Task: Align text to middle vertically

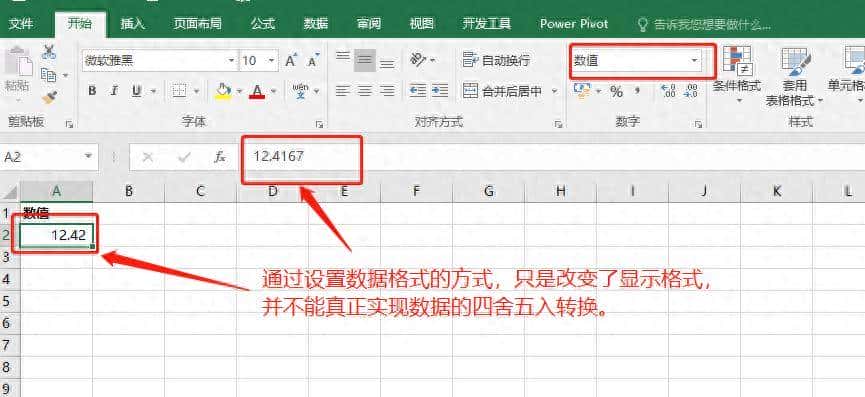Action: 365,60
